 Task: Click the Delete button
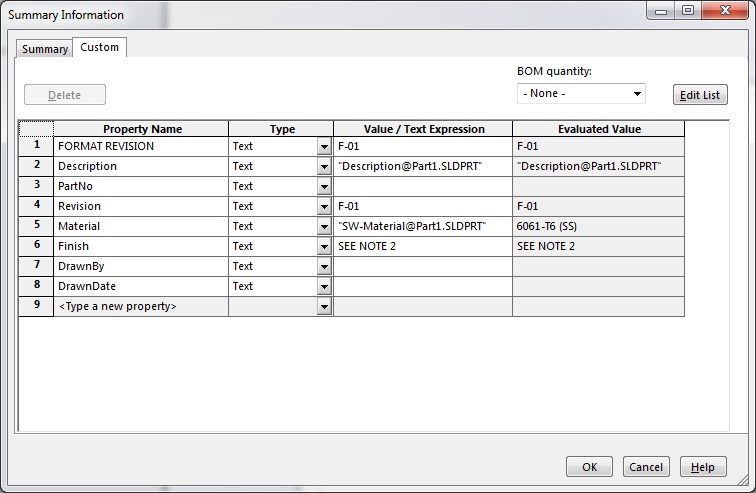[65, 95]
